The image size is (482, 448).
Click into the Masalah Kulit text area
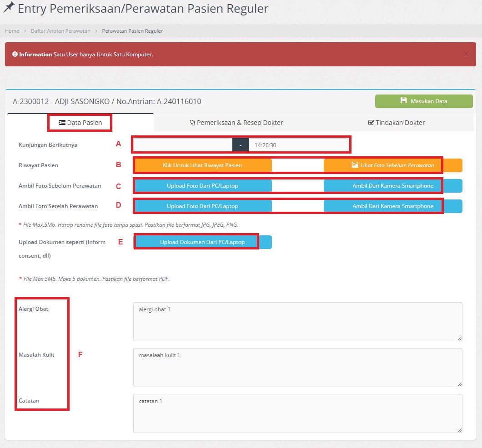[x=297, y=367]
